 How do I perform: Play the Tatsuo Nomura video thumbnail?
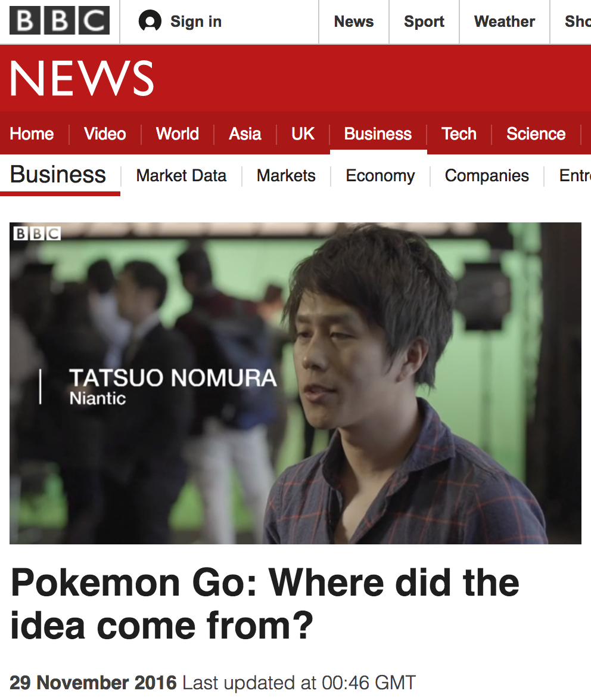click(x=295, y=383)
